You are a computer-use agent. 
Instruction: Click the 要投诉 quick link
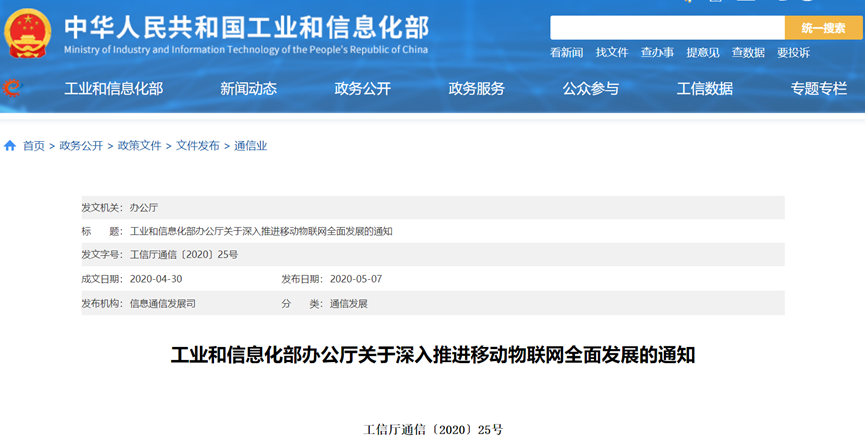point(793,53)
